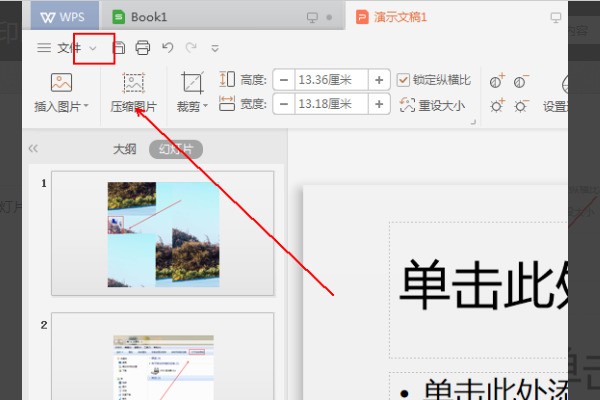600x400 pixels.
Task: Expand the 文件 menu dropdown arrow
Action: tap(93, 48)
